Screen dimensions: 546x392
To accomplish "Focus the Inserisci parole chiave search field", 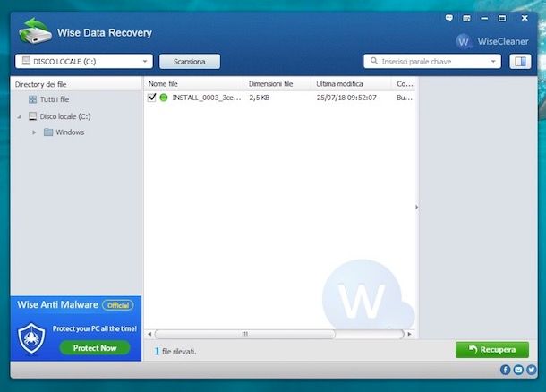I will click(432, 62).
